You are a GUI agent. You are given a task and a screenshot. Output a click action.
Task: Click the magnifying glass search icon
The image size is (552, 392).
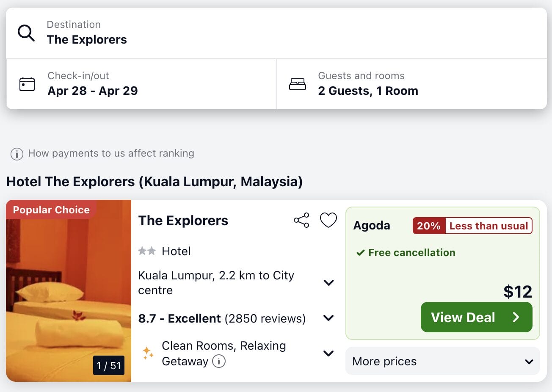point(26,33)
